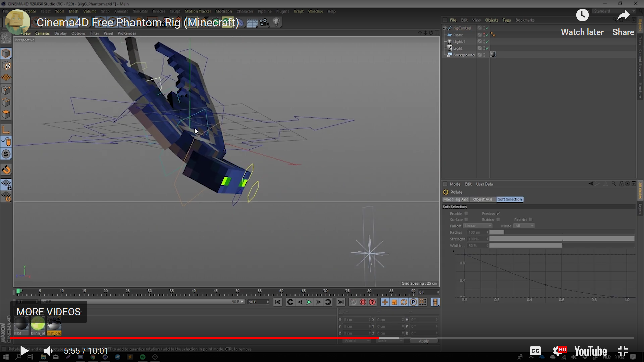Select the Enable Axis L-shaped icon

[6, 130]
